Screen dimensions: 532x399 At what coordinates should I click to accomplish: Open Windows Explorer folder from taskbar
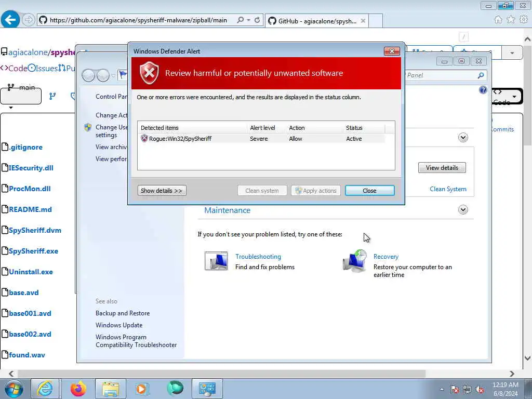coord(111,389)
